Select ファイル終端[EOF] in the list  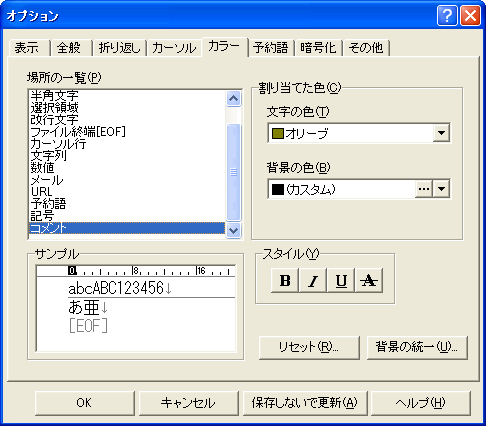pyautogui.click(x=127, y=132)
